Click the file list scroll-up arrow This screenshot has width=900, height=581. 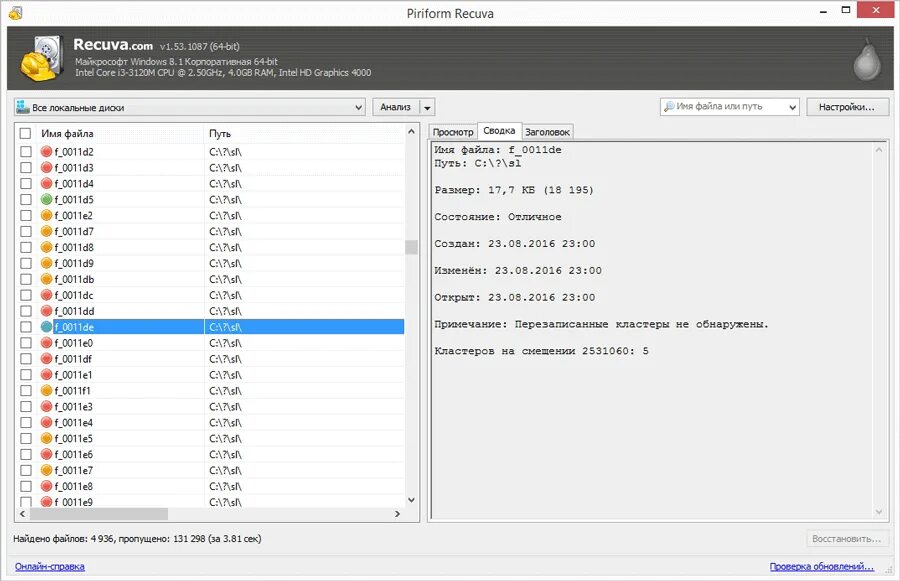point(411,132)
